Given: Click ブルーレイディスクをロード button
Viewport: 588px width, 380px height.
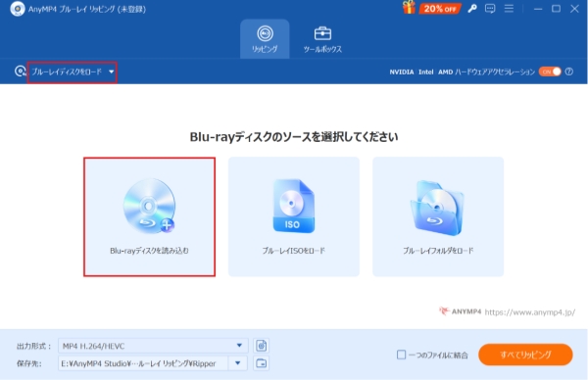Looking at the screenshot, I should 67,71.
